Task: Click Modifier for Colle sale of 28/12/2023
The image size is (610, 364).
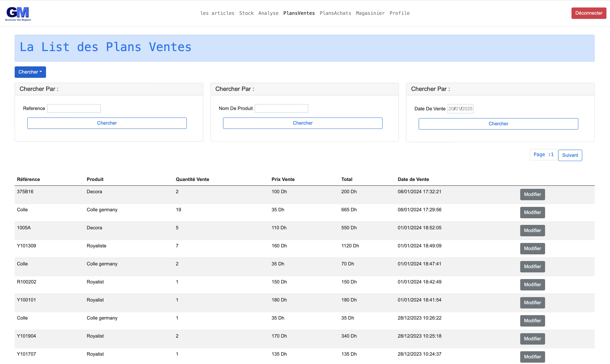Action: click(x=532, y=321)
